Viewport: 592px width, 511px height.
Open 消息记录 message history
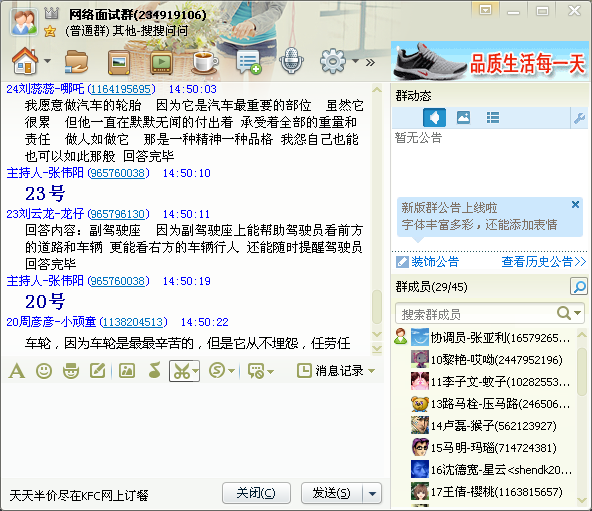(330, 371)
